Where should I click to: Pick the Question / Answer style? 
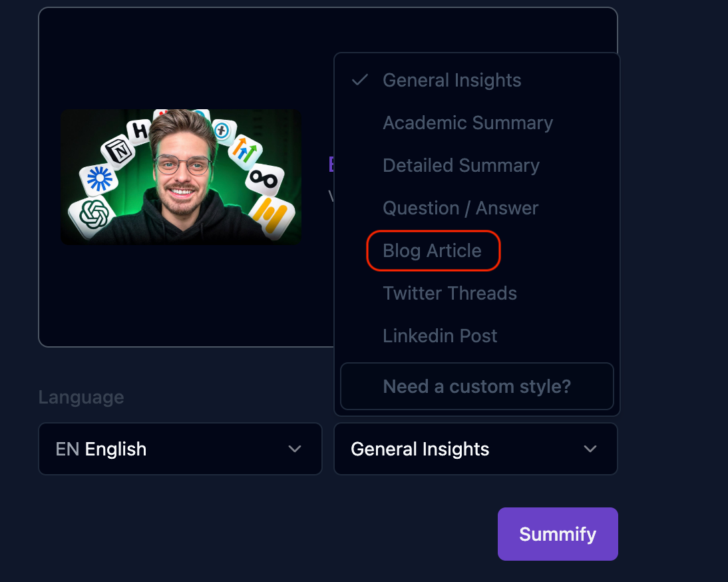[460, 208]
